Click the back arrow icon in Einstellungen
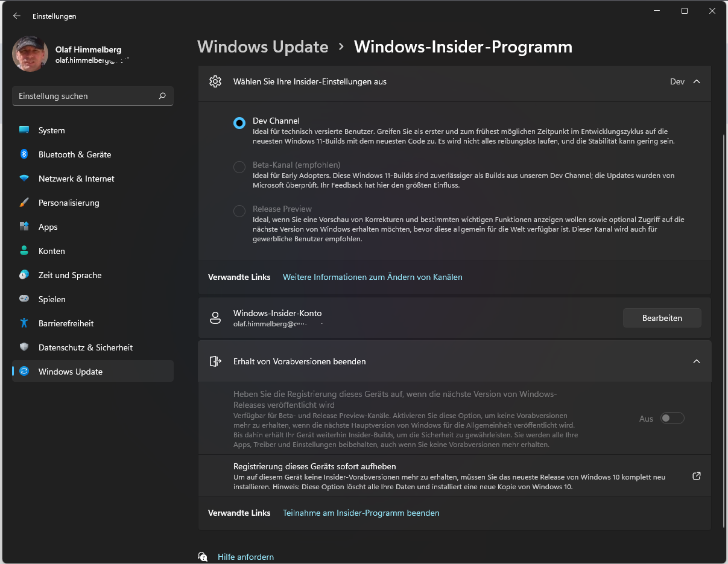The image size is (728, 564). [17, 16]
